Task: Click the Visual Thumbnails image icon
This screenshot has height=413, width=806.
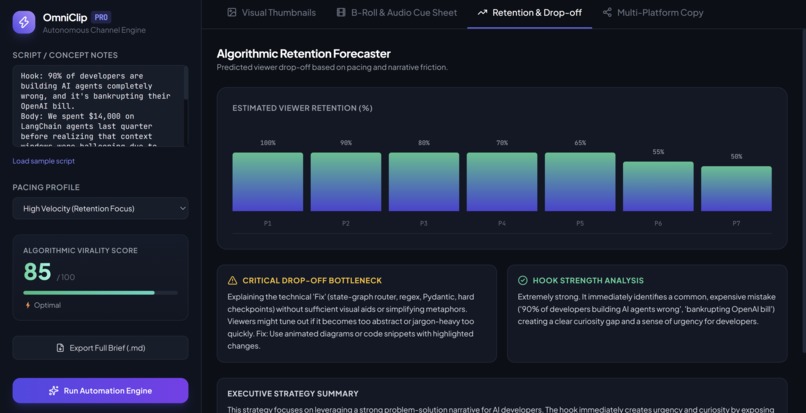Action: coord(232,12)
